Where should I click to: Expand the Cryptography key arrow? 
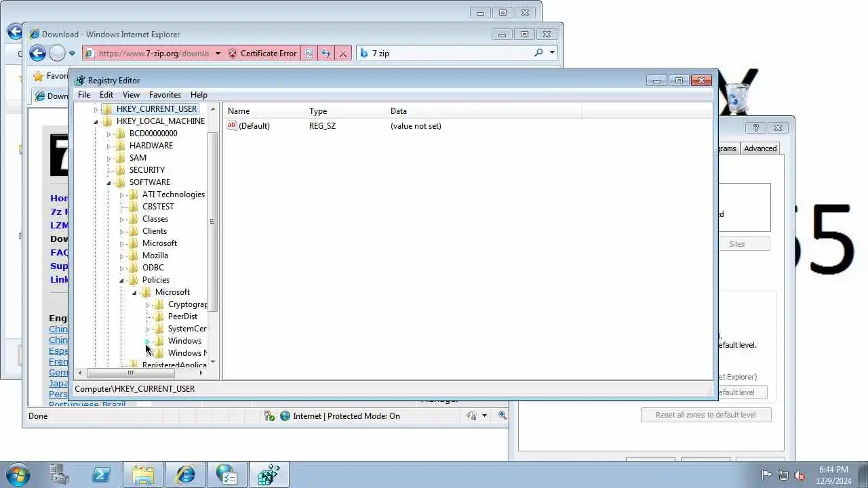pos(147,305)
